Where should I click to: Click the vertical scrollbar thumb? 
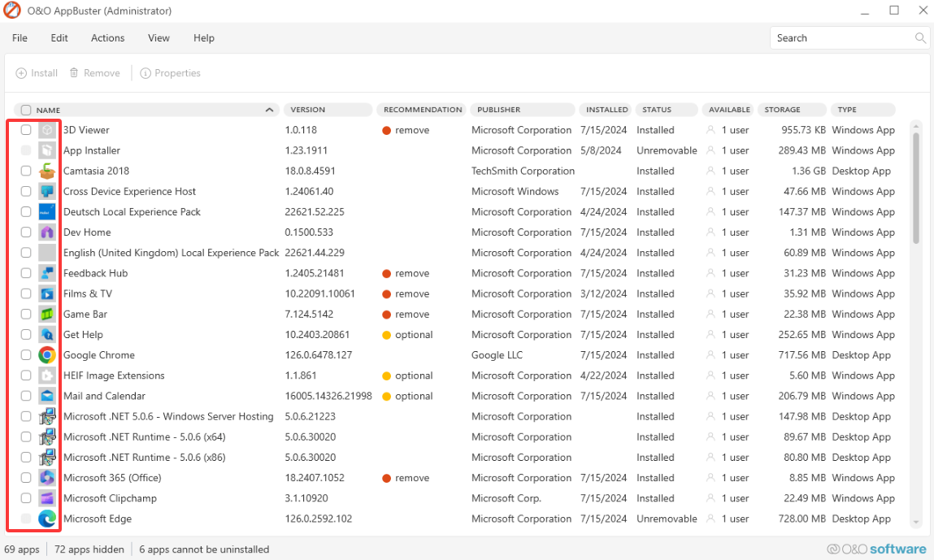pos(916,187)
